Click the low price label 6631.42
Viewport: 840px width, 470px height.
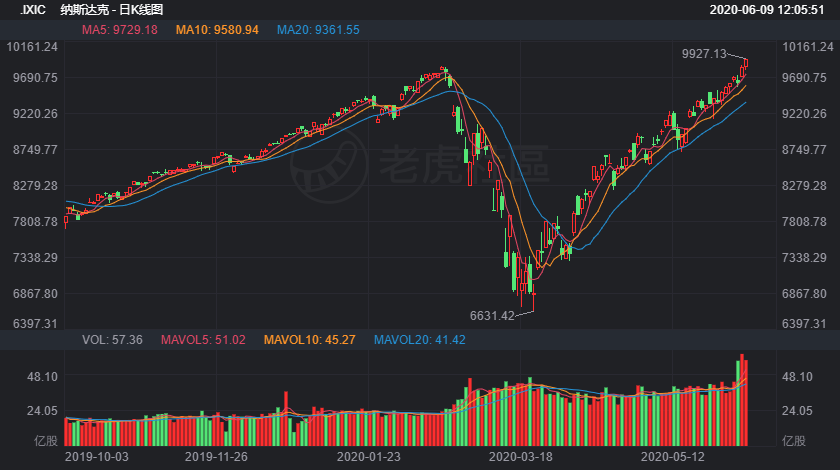(492, 316)
